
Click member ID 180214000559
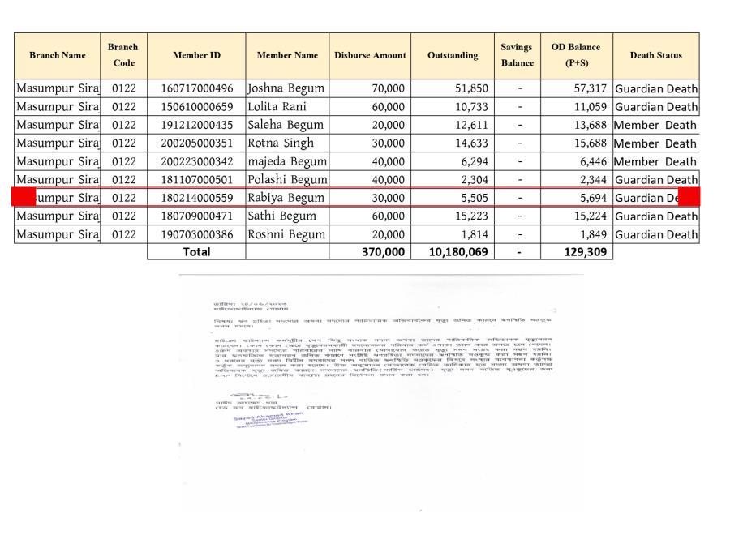point(197,198)
